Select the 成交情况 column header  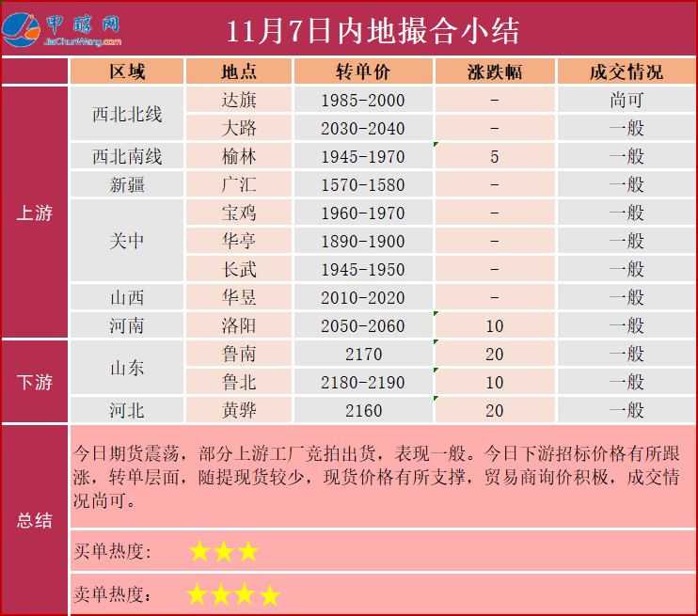pos(626,72)
